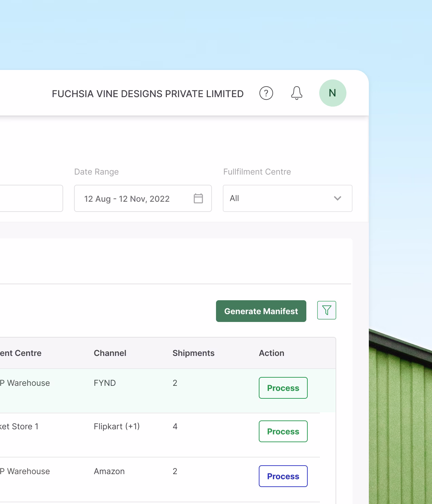This screenshot has height=504, width=432.
Task: Click the calendar icon in Date Range
Action: (198, 198)
